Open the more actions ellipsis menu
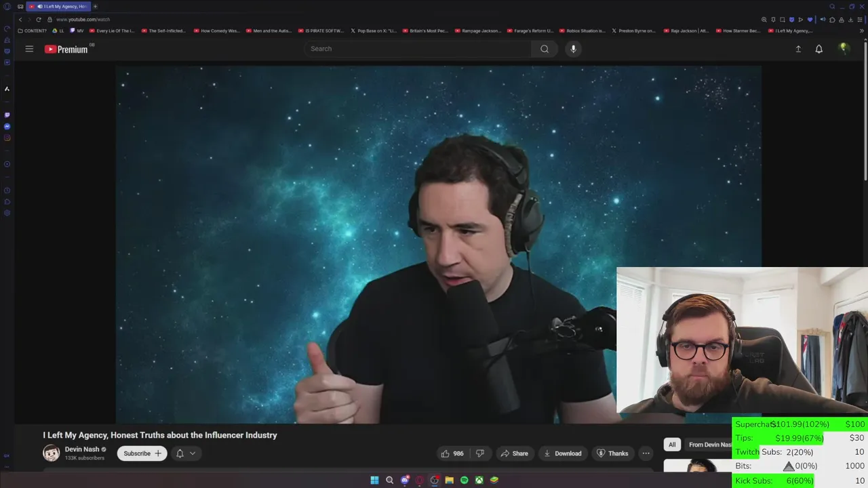The height and width of the screenshot is (488, 868). click(x=646, y=453)
